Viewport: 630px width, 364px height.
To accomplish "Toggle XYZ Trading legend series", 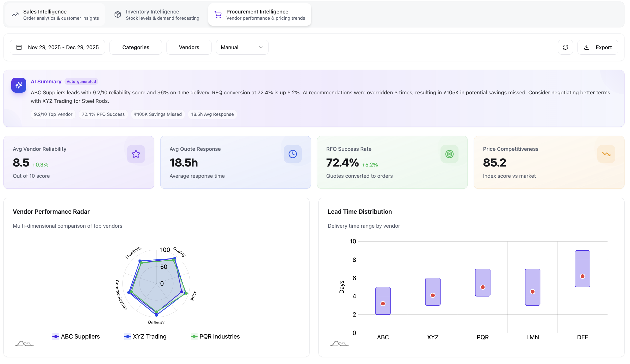I will (145, 337).
